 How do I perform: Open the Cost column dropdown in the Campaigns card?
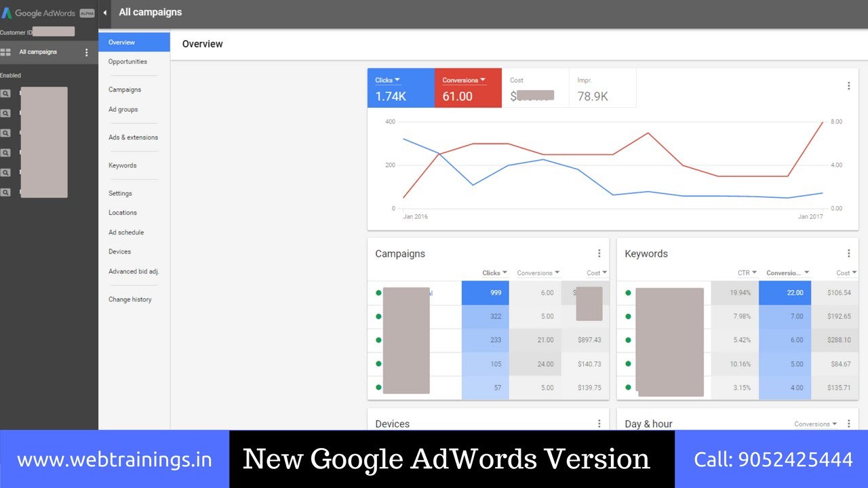[x=597, y=273]
